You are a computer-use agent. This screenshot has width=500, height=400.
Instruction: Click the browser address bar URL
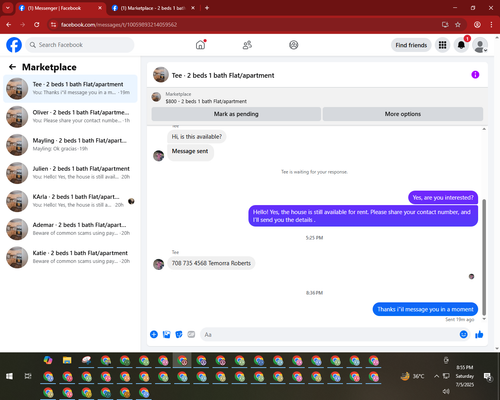(x=119, y=25)
